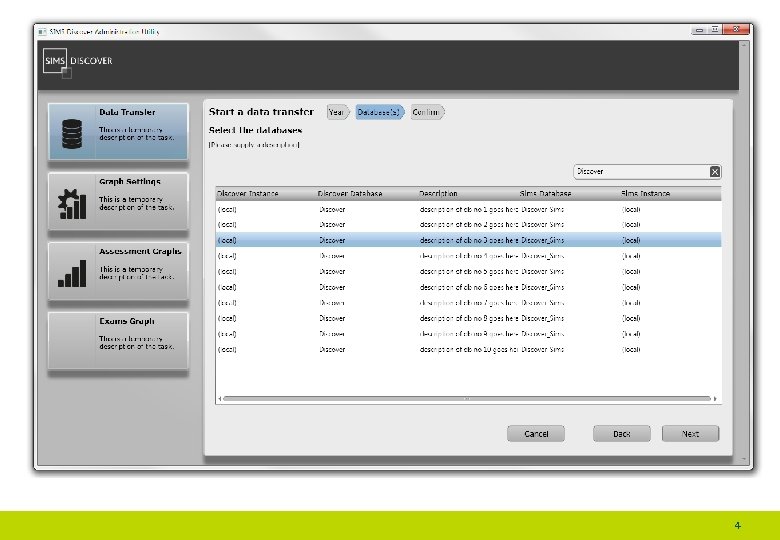
Task: Go to the Year wizard step
Action: (x=338, y=112)
